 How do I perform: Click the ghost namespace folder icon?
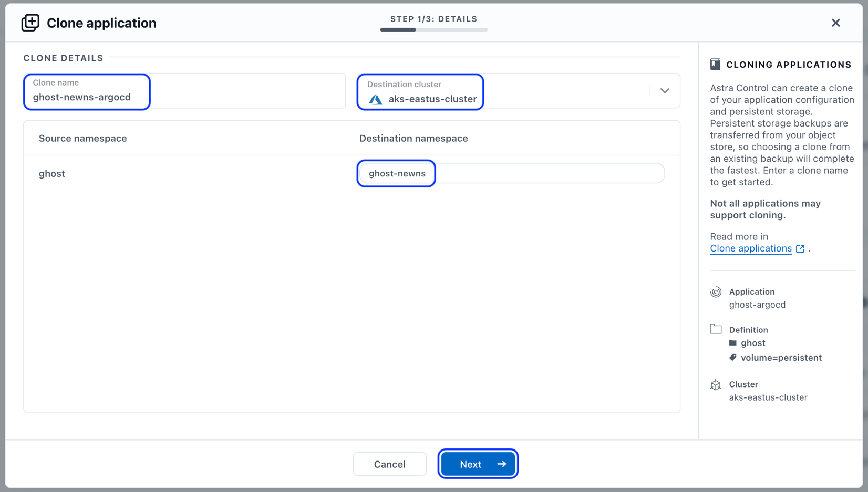point(733,343)
